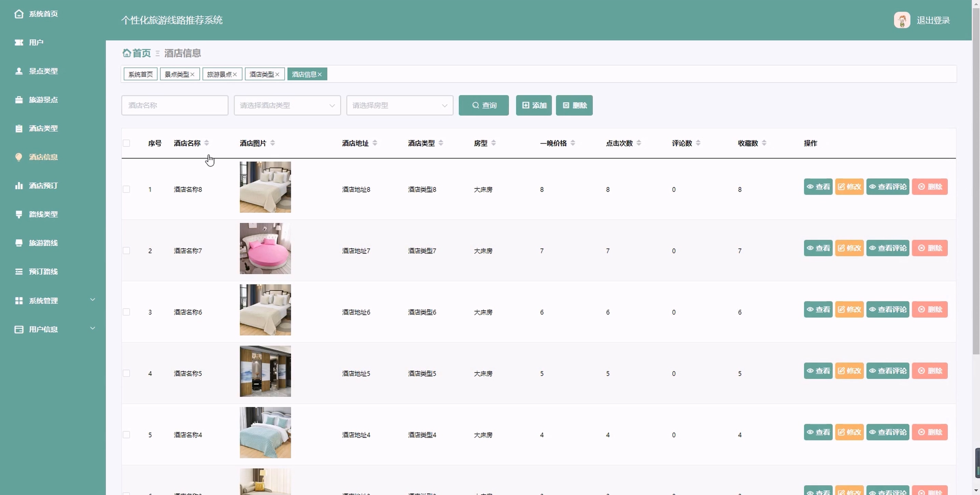Click the 用户信息 card icon in sidebar
The image size is (980, 495).
tap(19, 330)
